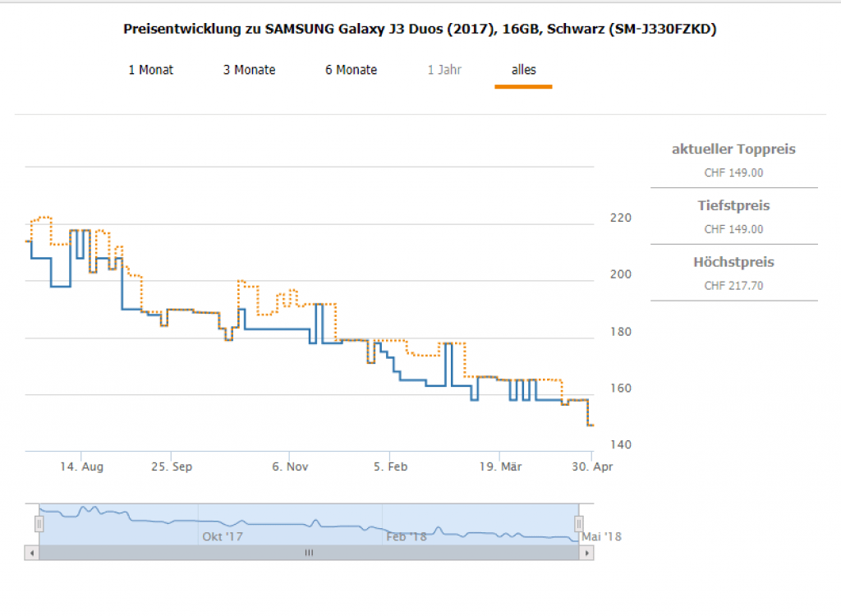Click the Höchstpreis CHF 217.70 value
Viewport: 841px width, 616px height.
733,287
